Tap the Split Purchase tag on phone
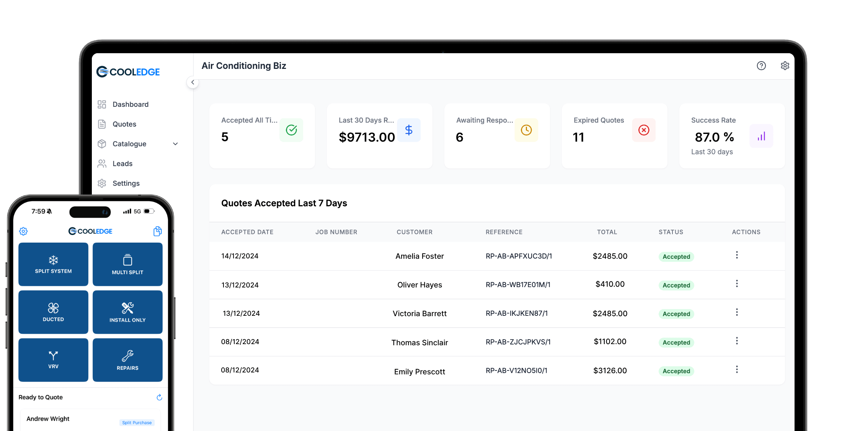The image size is (868, 431). point(137,423)
